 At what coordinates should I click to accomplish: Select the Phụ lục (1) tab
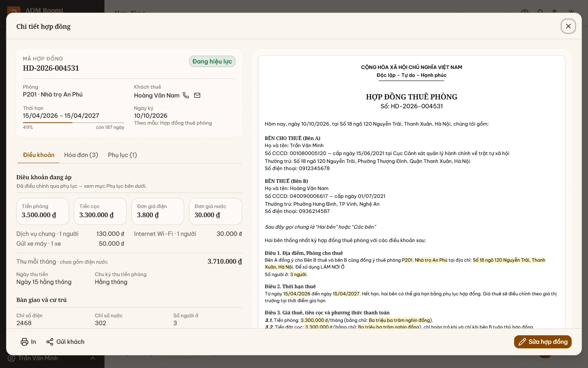pos(122,155)
